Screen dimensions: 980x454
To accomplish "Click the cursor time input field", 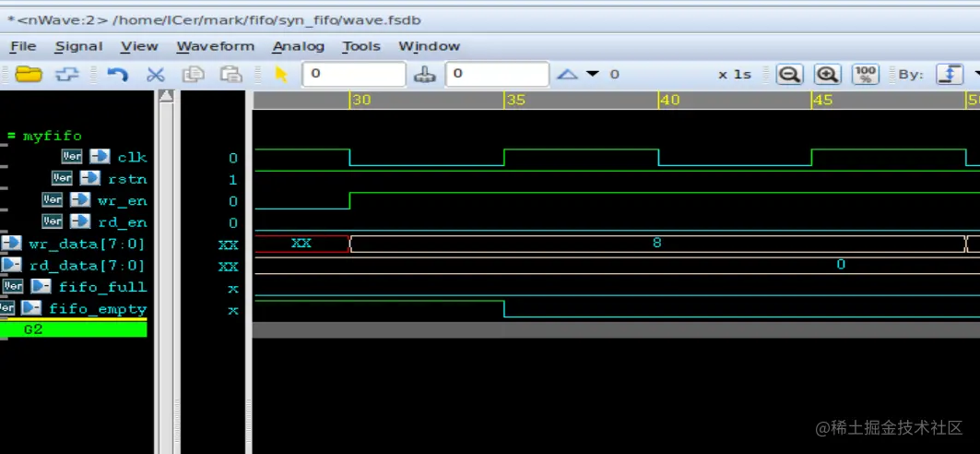I will (x=354, y=74).
